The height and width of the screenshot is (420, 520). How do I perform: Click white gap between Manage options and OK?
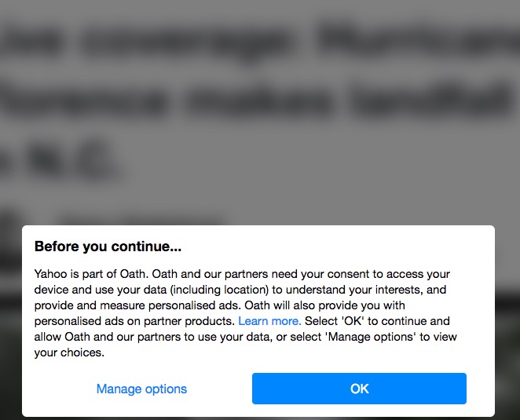tap(219, 389)
